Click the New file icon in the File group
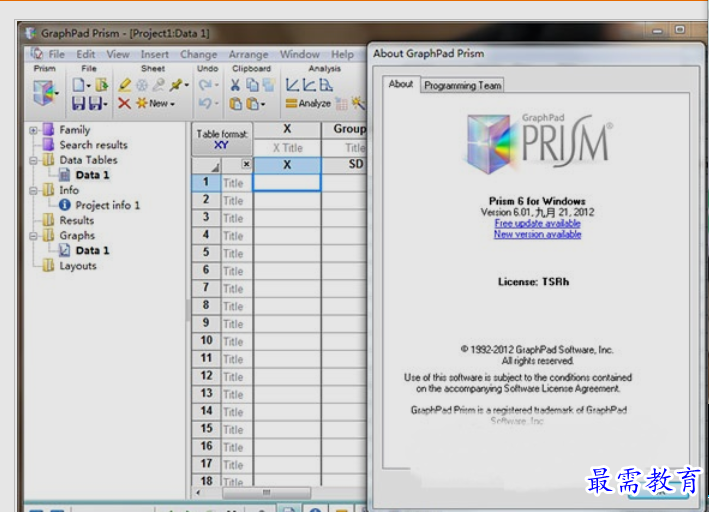This screenshot has width=709, height=512. pos(78,85)
